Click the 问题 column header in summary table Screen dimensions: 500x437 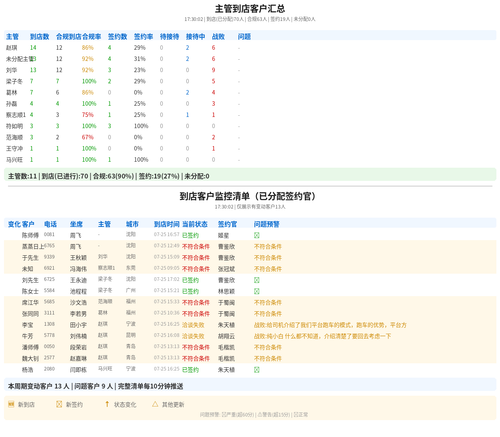click(x=244, y=37)
